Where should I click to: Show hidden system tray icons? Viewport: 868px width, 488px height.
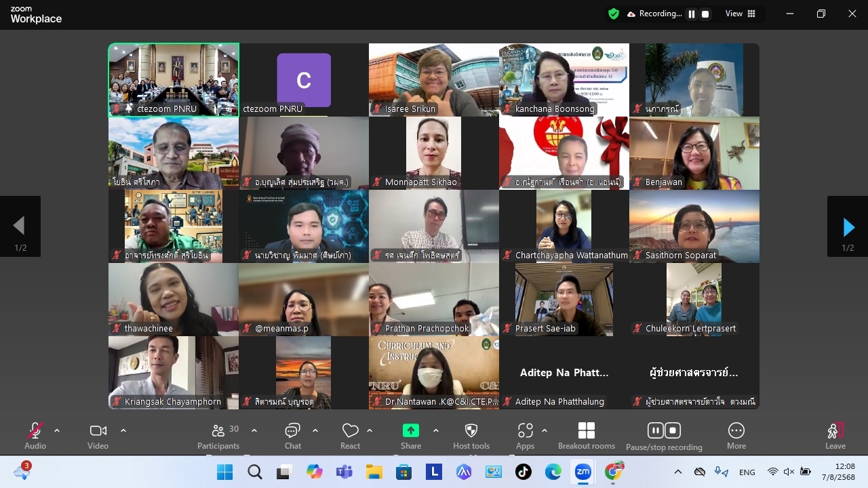click(x=677, y=472)
